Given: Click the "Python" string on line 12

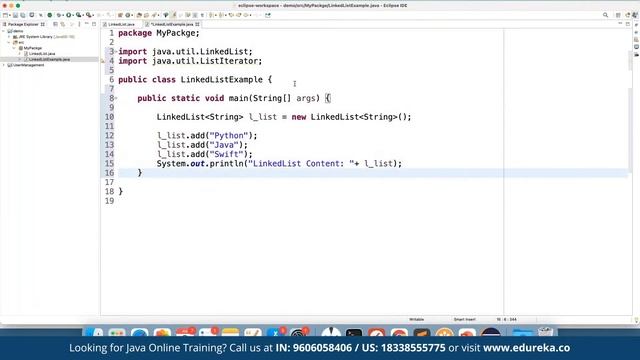Looking at the screenshot, I should [x=229, y=136].
